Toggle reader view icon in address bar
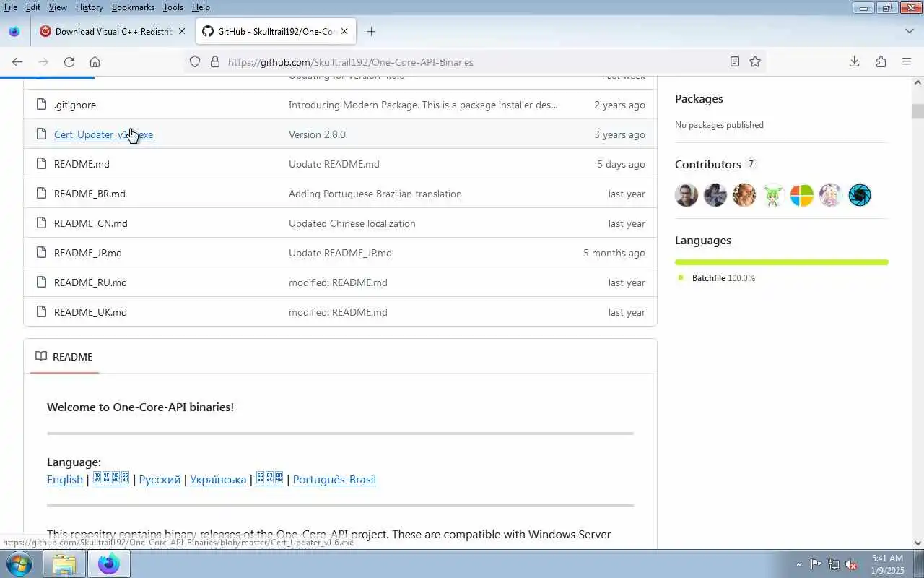Image resolution: width=924 pixels, height=578 pixels. tap(735, 62)
